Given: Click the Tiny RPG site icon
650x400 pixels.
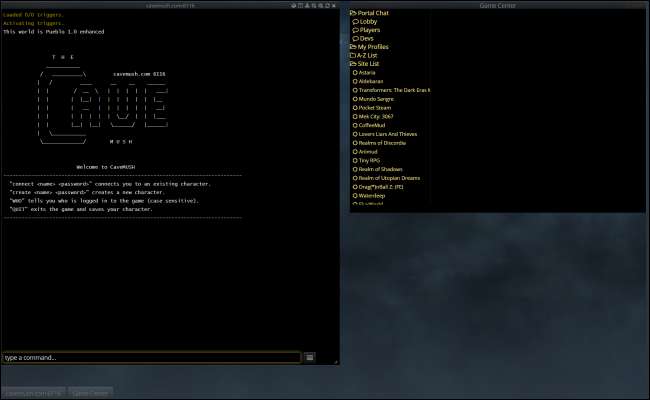Looking at the screenshot, I should coord(355,160).
